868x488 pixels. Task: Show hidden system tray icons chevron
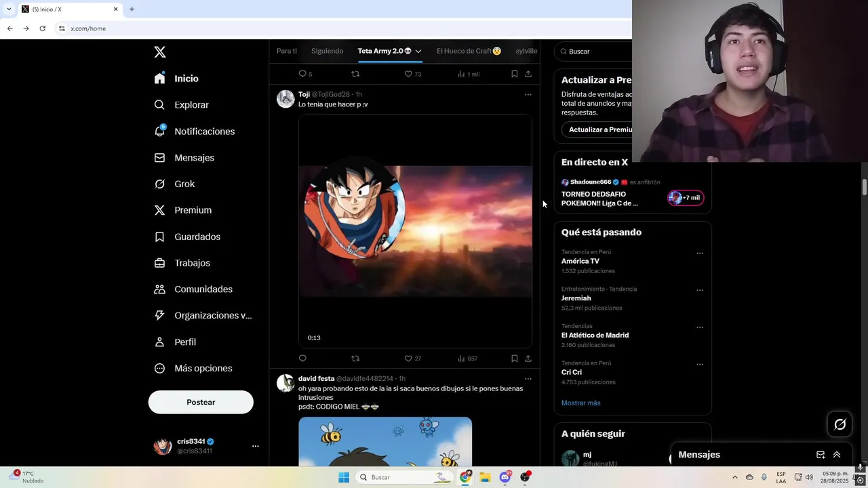(734, 477)
